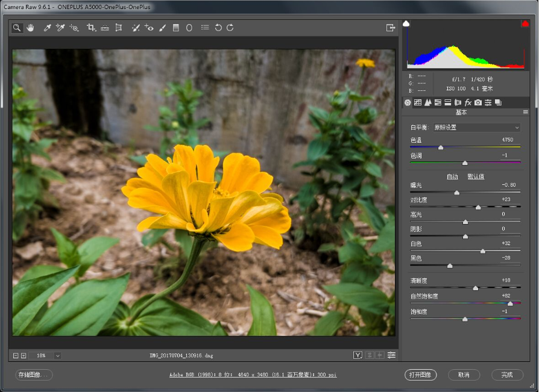Screen dimensions: 539x392
Task: Open the 白平衡 white balance dropdown
Action: point(476,128)
